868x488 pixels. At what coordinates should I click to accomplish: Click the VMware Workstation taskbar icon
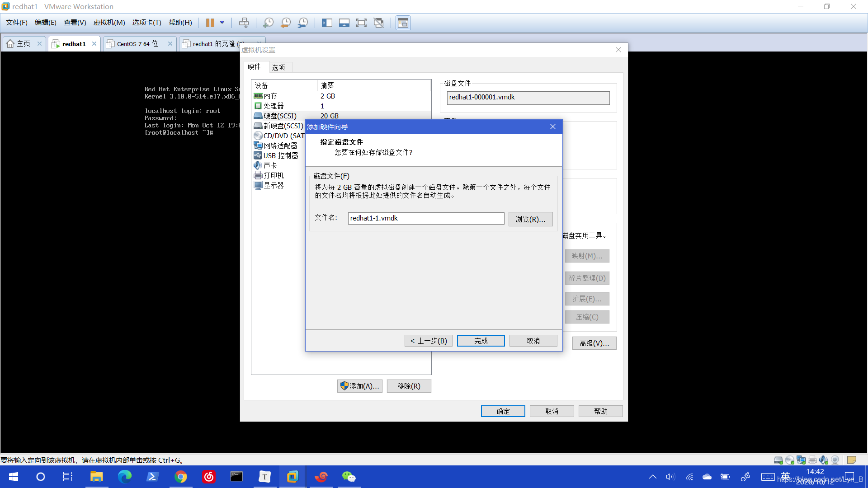[292, 477]
